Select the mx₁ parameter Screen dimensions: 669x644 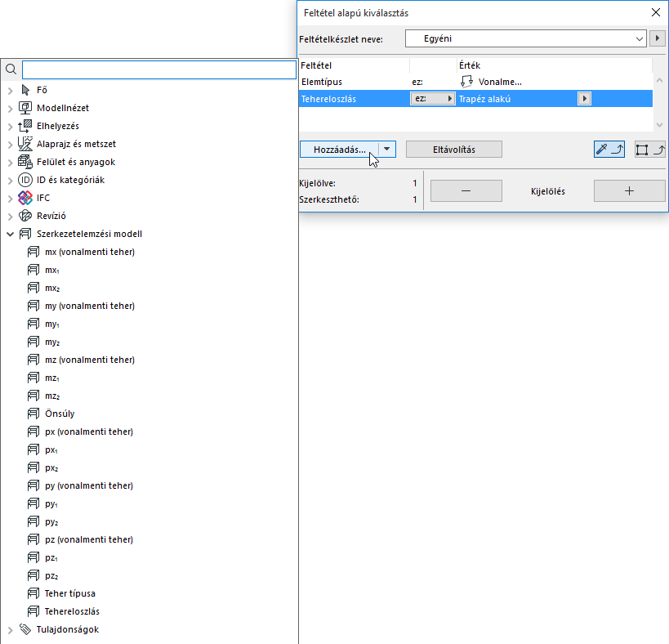(52, 271)
